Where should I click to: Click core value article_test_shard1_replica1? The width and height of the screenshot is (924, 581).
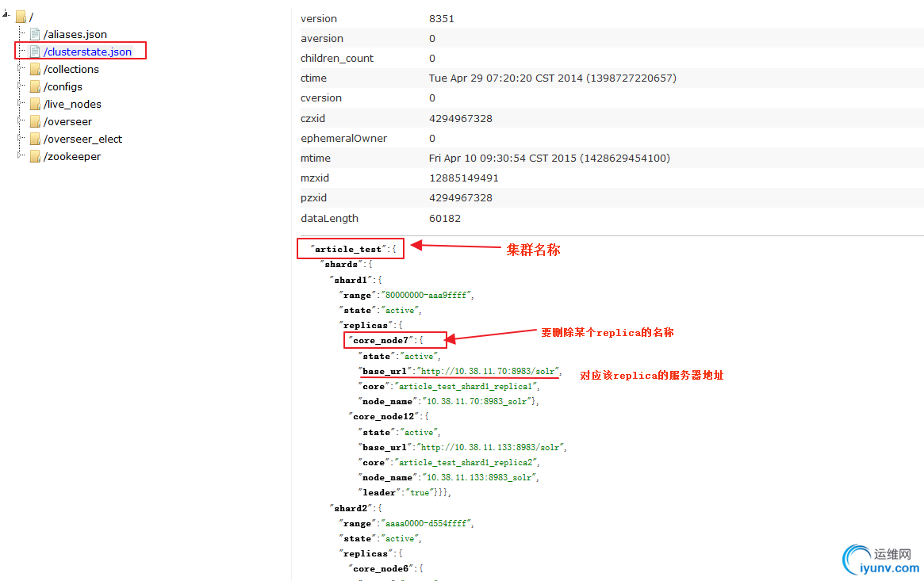tap(466, 386)
